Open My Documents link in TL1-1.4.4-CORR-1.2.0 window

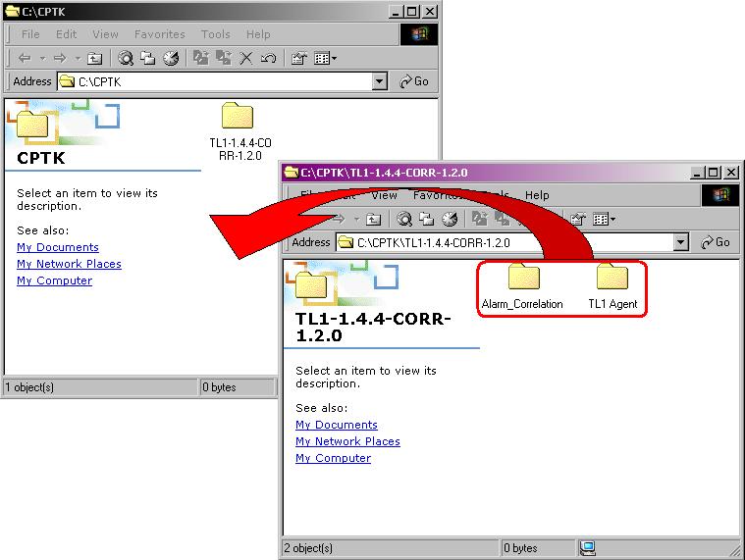click(x=337, y=425)
